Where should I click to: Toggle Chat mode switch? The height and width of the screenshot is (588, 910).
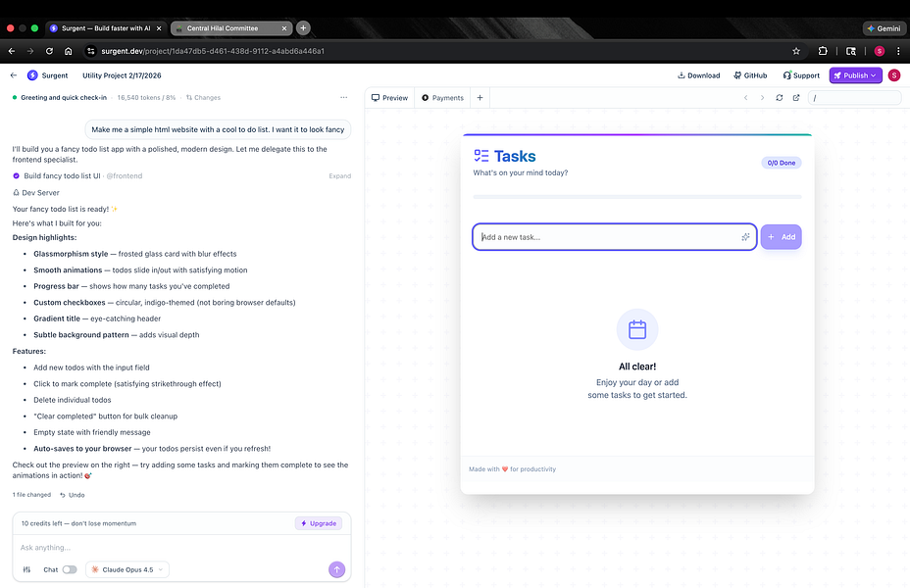70,569
